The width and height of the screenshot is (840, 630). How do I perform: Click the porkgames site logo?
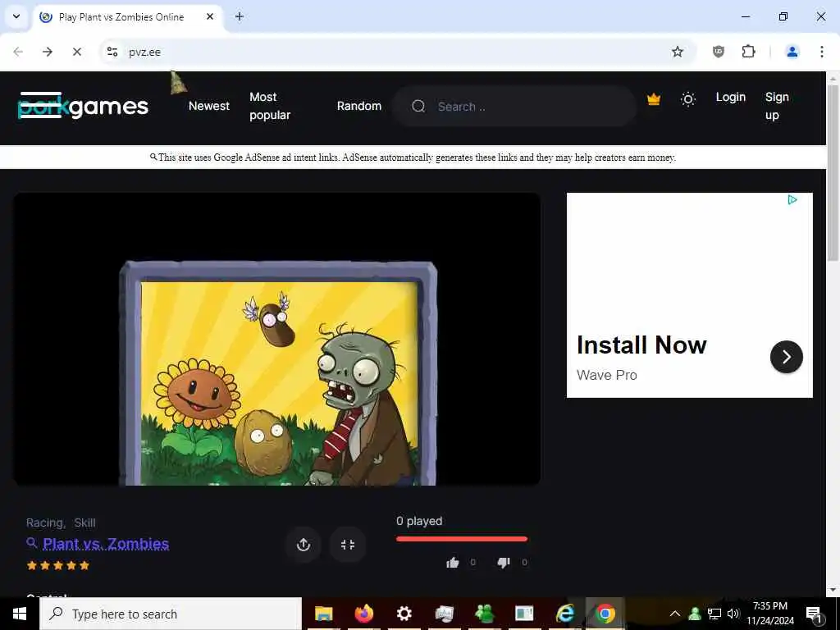point(83,106)
